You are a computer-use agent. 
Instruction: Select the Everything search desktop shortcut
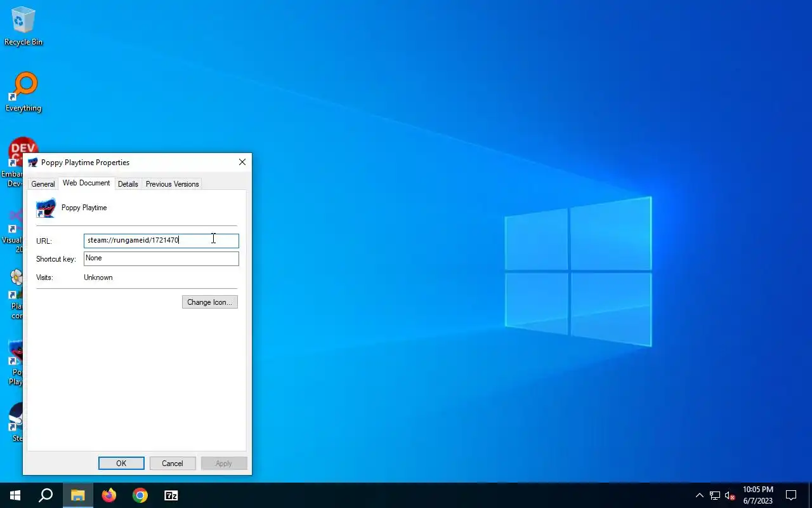23,92
